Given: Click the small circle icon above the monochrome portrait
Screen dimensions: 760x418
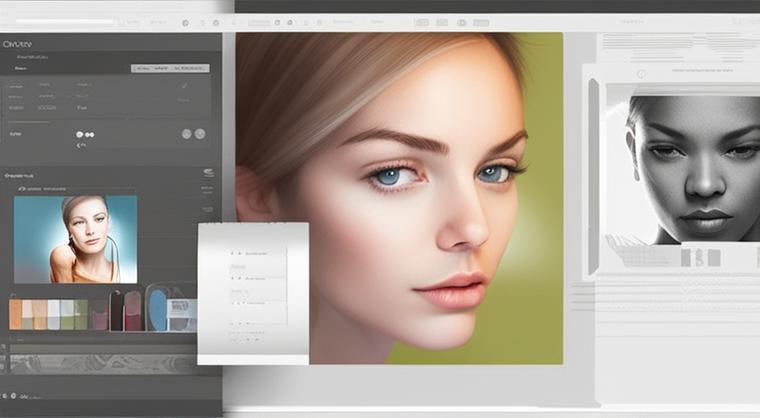Looking at the screenshot, I should tap(641, 74).
